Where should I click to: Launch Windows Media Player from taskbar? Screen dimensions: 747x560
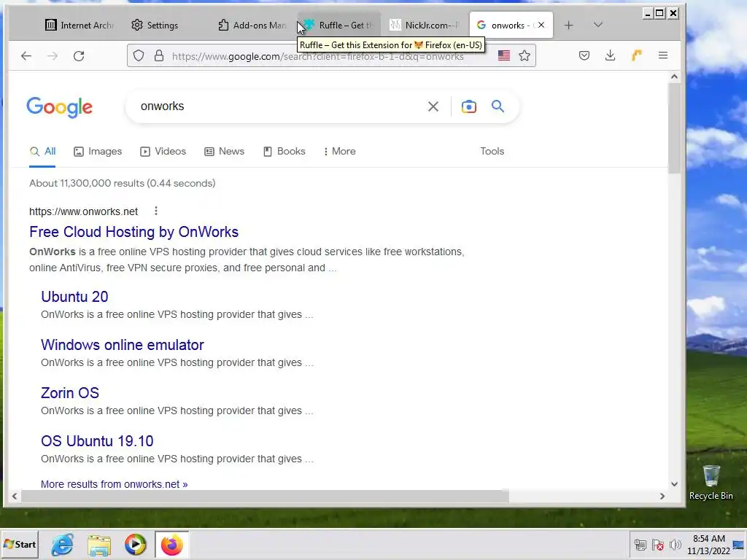[135, 545]
